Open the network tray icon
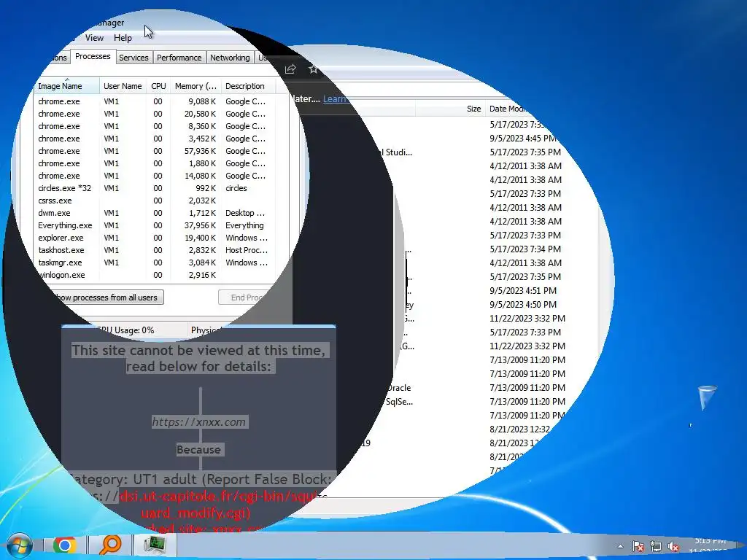The height and width of the screenshot is (560, 747). (656, 547)
